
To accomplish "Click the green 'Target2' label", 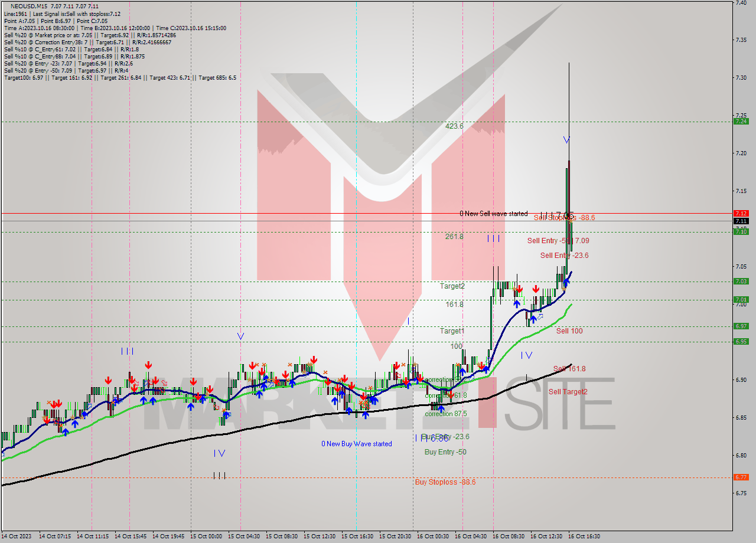I will click(452, 286).
